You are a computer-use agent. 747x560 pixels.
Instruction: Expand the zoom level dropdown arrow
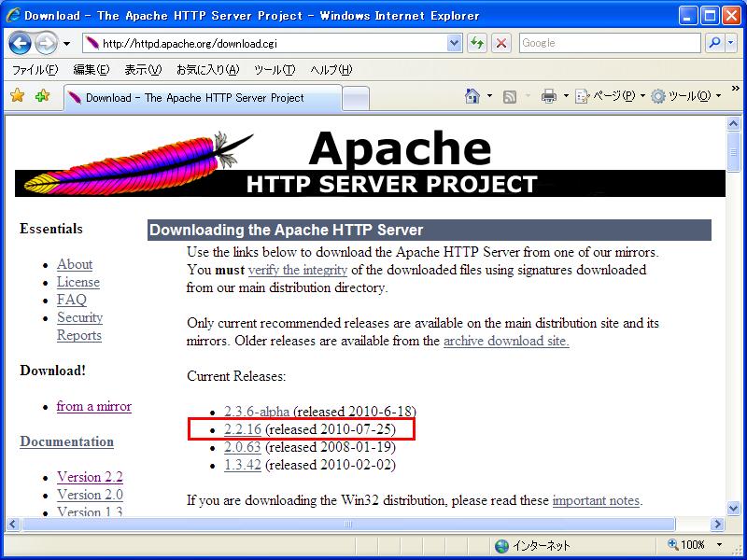tap(719, 544)
